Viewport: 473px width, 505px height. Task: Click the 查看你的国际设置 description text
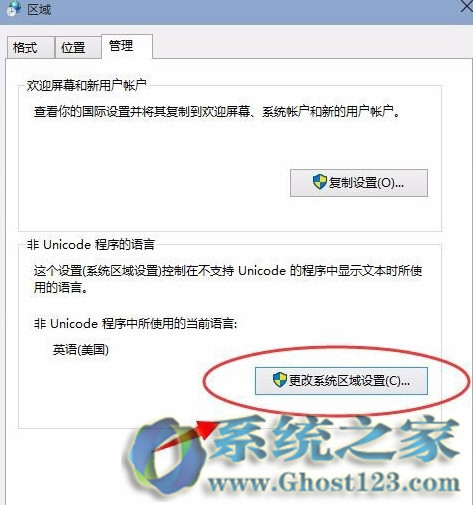(x=217, y=112)
